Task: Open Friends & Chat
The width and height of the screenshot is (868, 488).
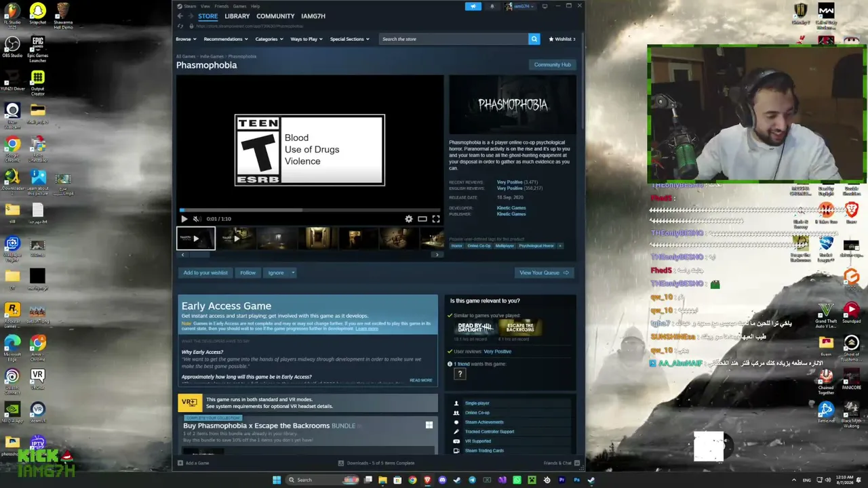Action: click(561, 463)
